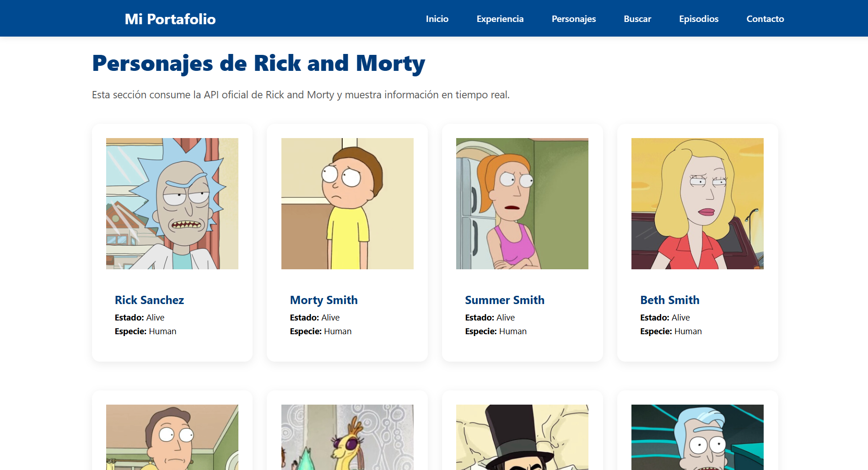Click Especie: Human under Morty Smith
Viewport: 868px width, 470px height.
[x=321, y=331]
